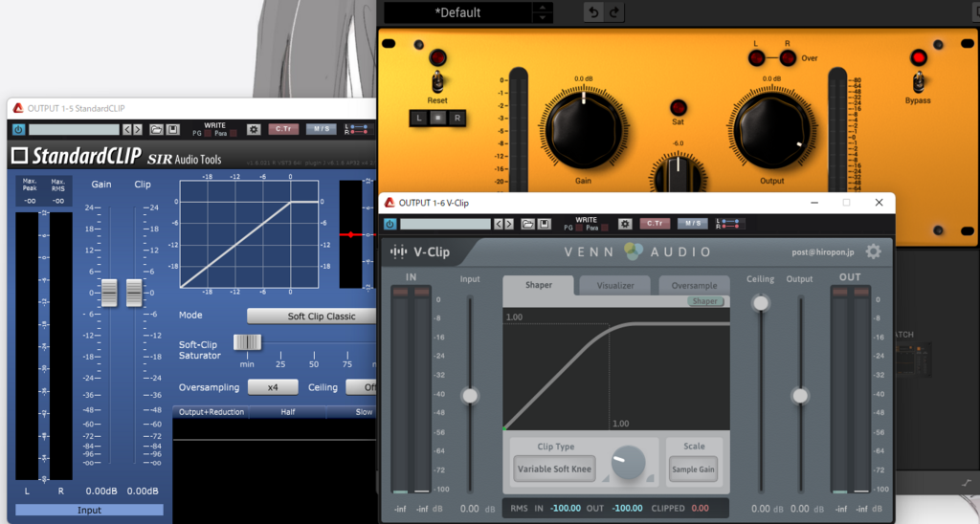
Task: Open gear settings in V-Clip host toolbar
Action: pyautogui.click(x=624, y=224)
